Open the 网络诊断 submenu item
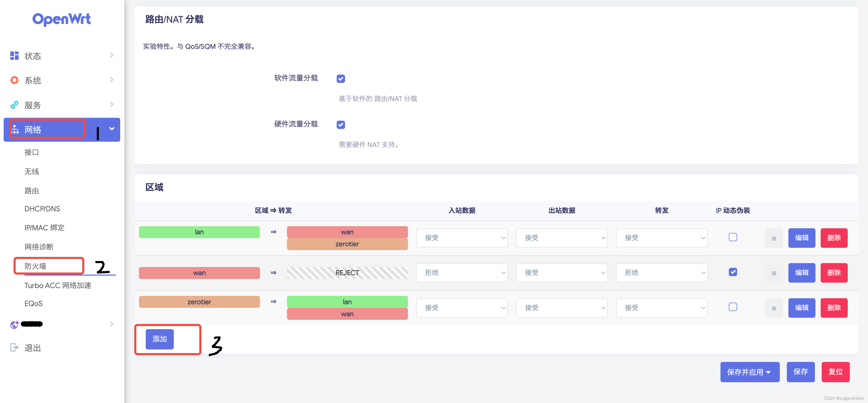Image resolution: width=868 pixels, height=403 pixels. [x=39, y=247]
